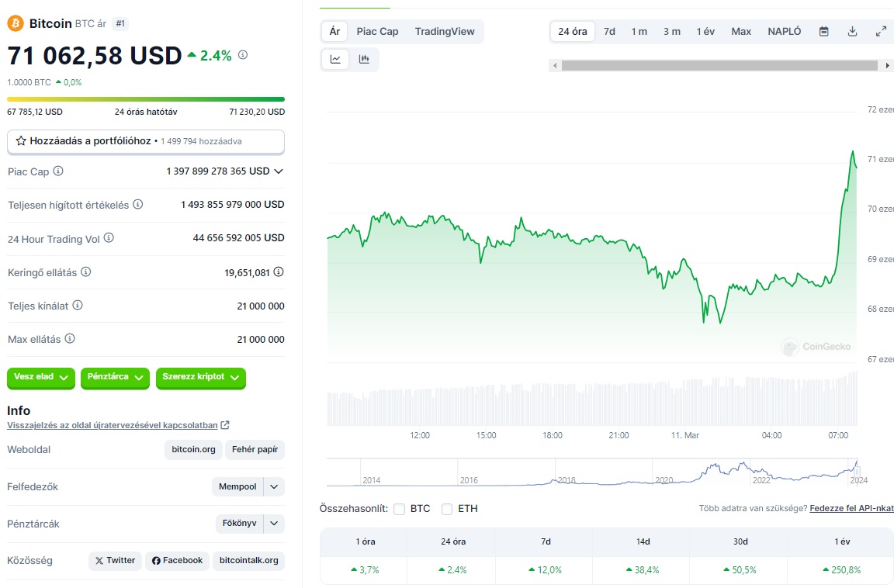894x588 pixels.
Task: Click left arrow of chart scrollbar
Action: tap(555, 65)
